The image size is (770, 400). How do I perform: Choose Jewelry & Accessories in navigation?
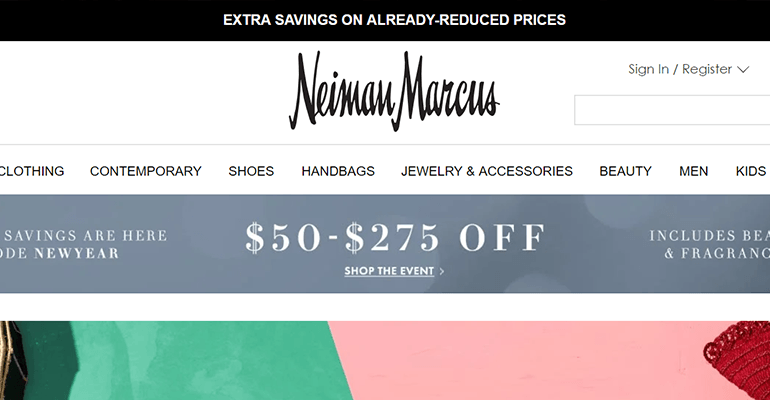487,171
